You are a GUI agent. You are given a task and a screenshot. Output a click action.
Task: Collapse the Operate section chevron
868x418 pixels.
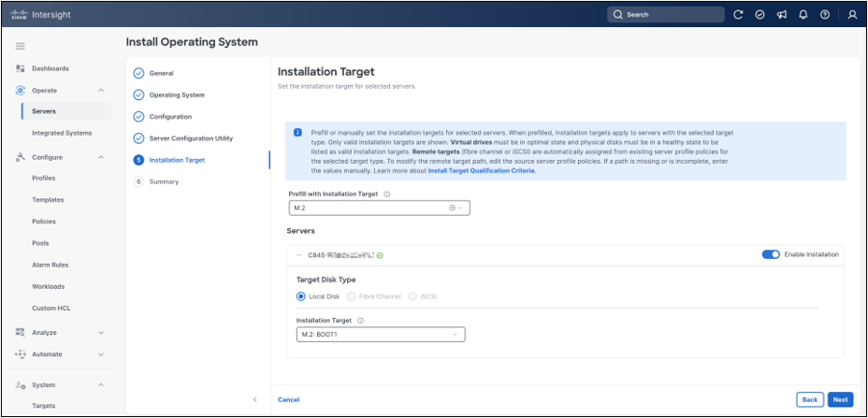pos(101,91)
